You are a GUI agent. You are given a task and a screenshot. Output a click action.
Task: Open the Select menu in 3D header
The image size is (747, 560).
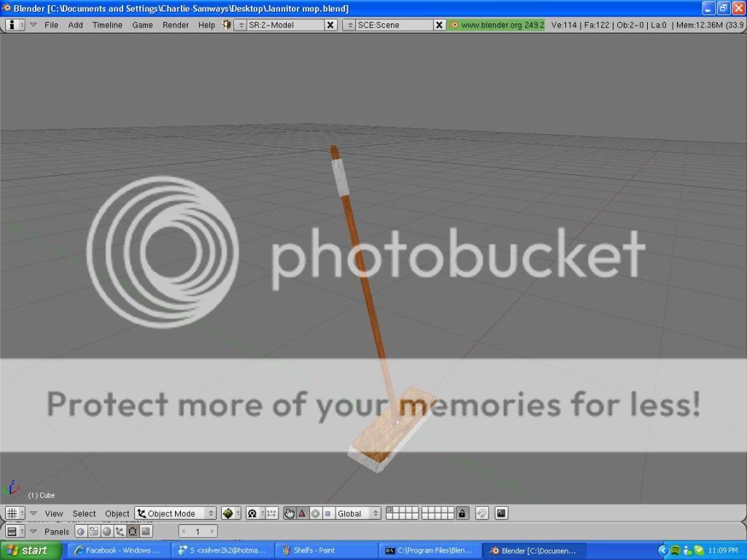point(84,513)
